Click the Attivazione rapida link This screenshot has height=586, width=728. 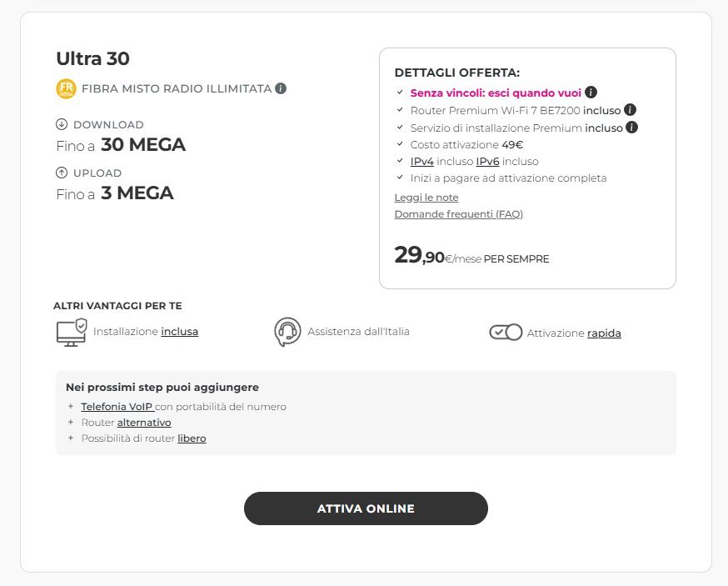(x=604, y=333)
